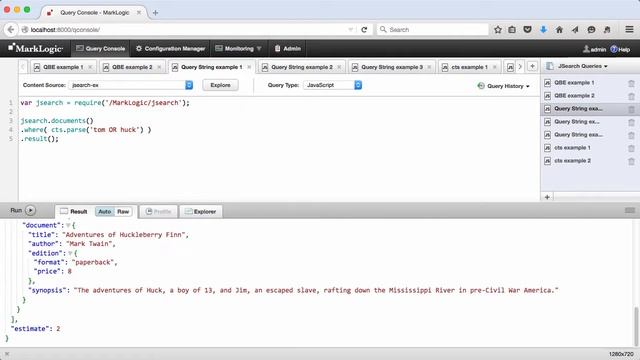Add new query with sidebar plus icon
Image resolution: width=640 pixels, height=360 pixels.
coord(547,197)
